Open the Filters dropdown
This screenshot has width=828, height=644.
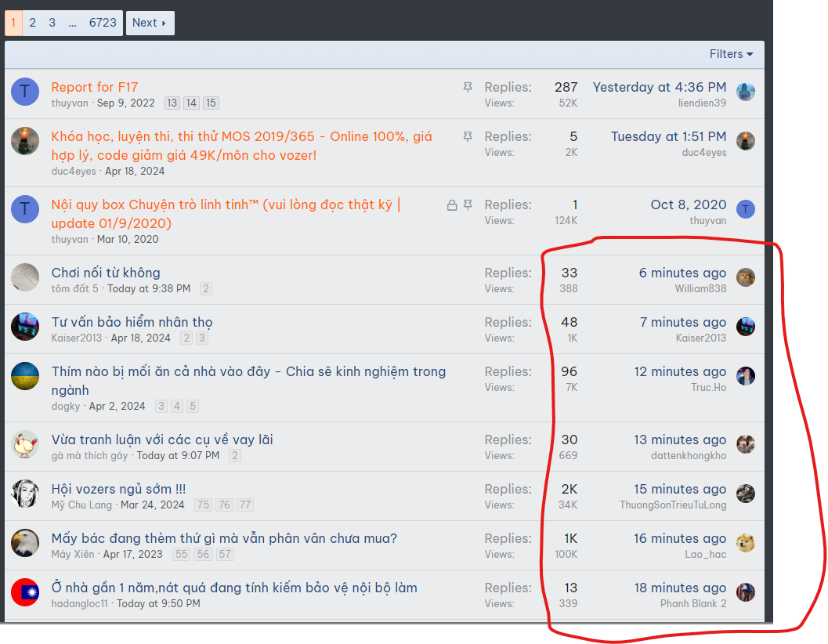coord(731,54)
